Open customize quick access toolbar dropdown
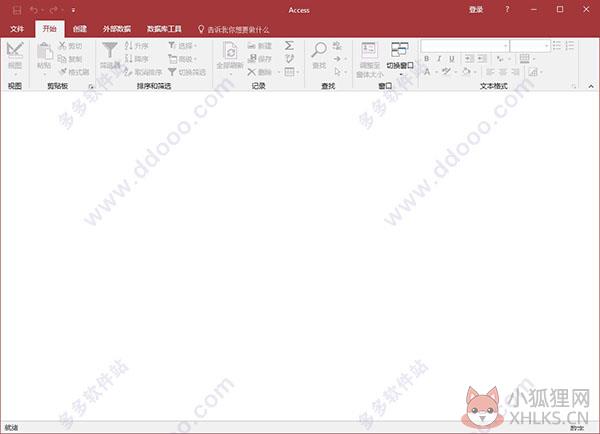 tap(73, 11)
